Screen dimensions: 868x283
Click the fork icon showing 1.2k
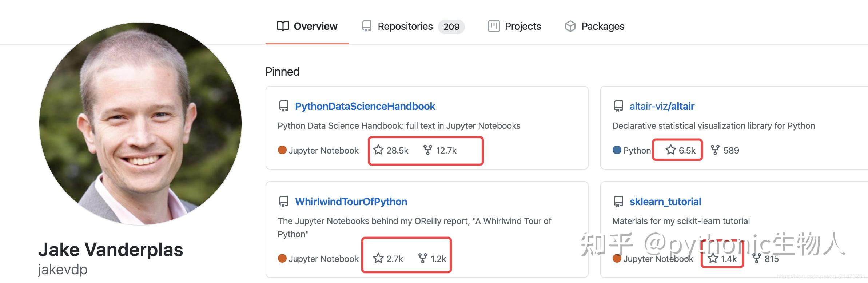(422, 258)
